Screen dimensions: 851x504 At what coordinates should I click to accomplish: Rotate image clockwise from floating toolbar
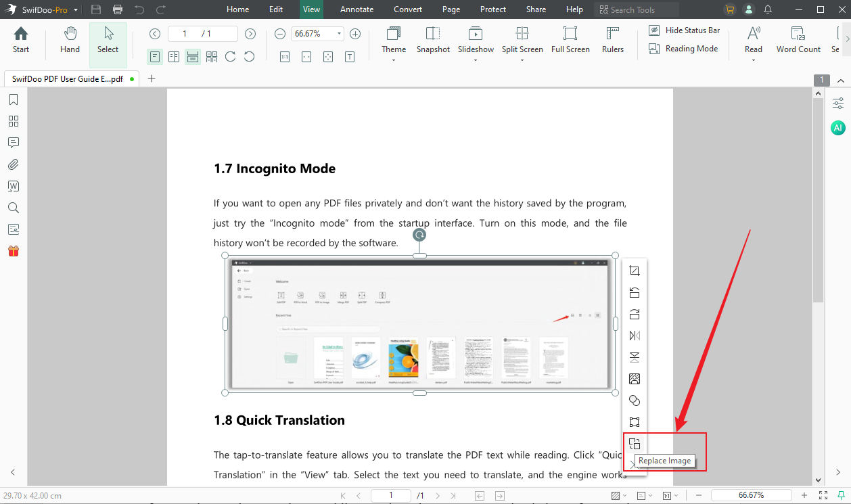[x=634, y=314]
